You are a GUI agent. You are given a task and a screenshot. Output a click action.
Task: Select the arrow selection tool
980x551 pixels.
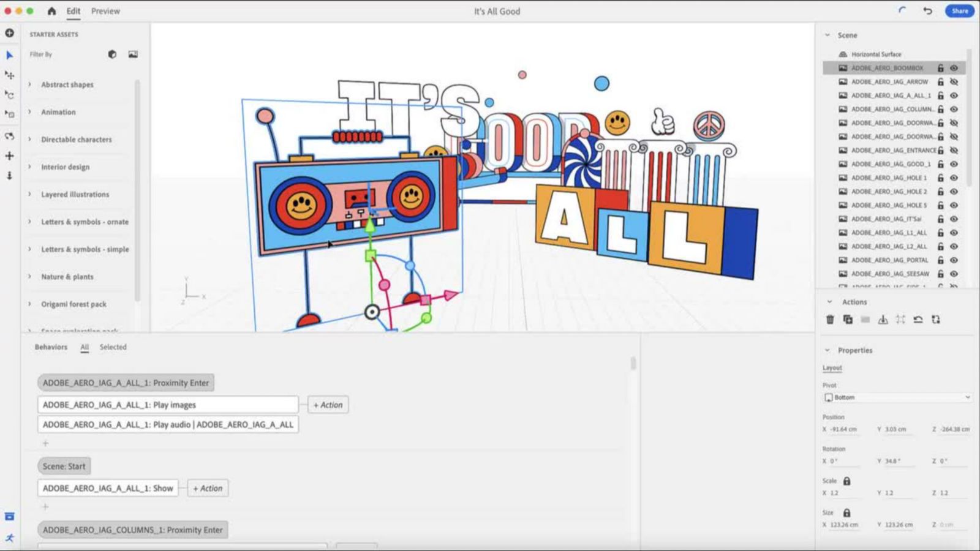pyautogui.click(x=9, y=55)
